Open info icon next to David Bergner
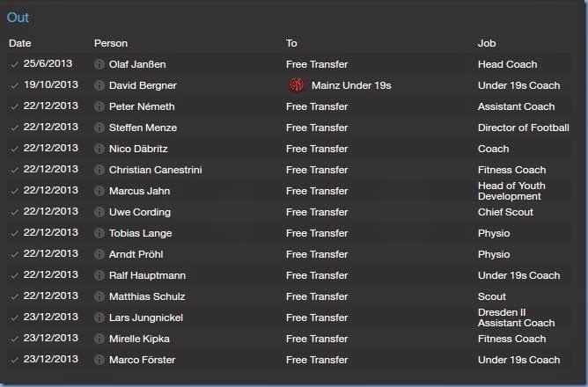Viewport: 588px width, 387px height. coord(99,85)
